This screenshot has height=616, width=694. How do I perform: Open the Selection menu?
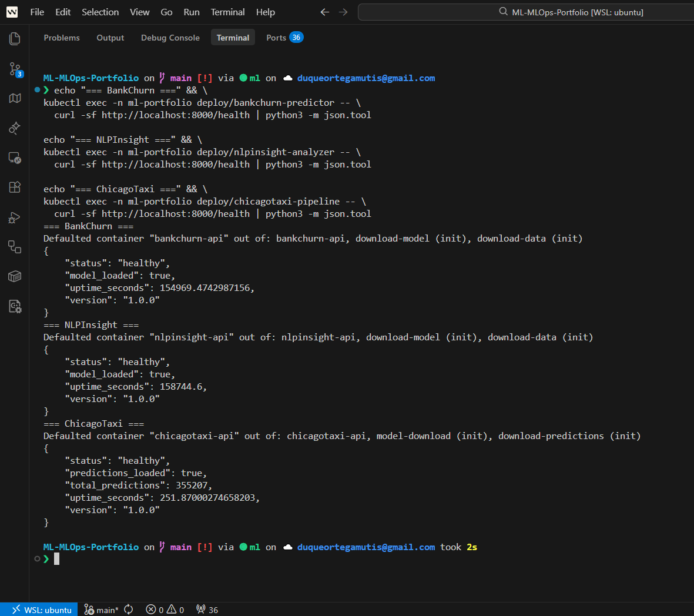(x=100, y=12)
